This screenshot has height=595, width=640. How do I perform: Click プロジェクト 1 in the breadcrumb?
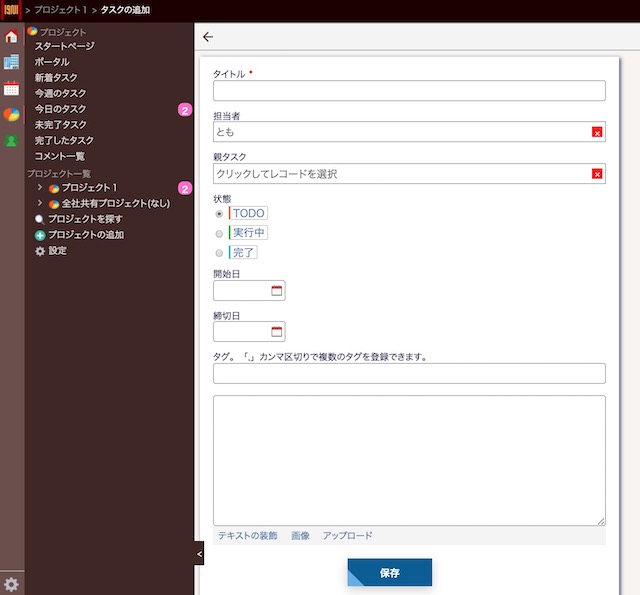60,10
